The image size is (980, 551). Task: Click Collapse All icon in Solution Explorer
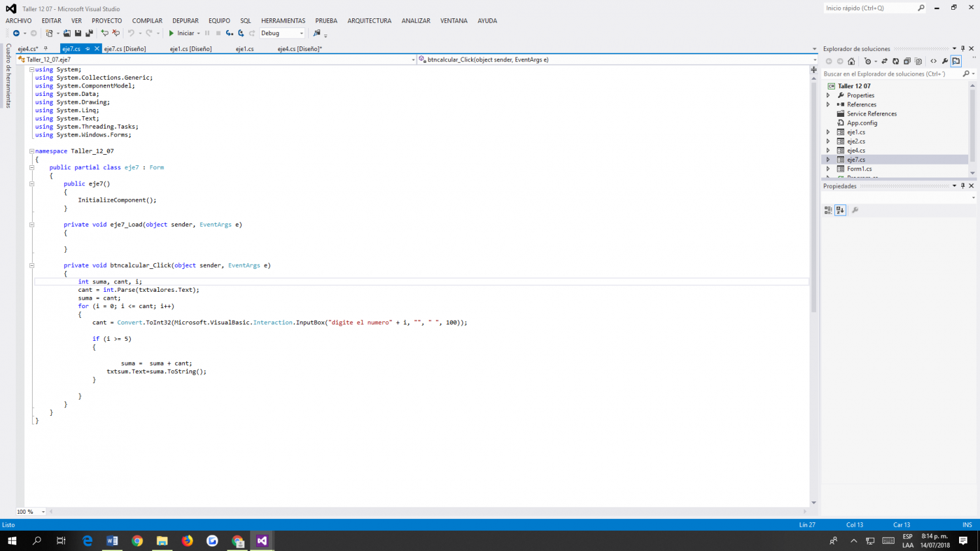[907, 61]
